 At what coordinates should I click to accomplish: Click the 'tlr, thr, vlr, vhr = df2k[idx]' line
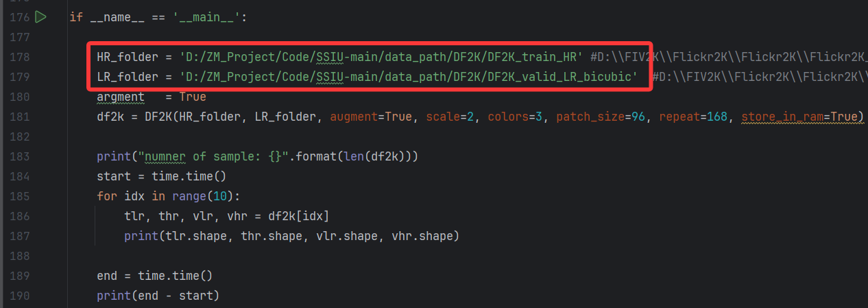click(227, 216)
